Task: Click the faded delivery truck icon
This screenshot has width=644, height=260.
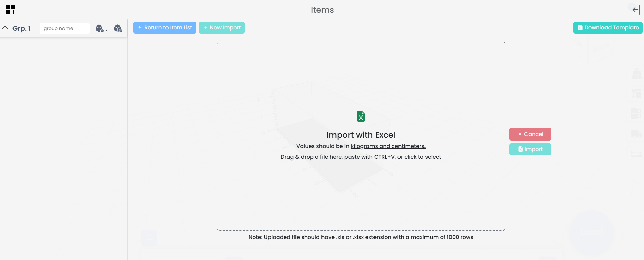Action: coord(636,134)
